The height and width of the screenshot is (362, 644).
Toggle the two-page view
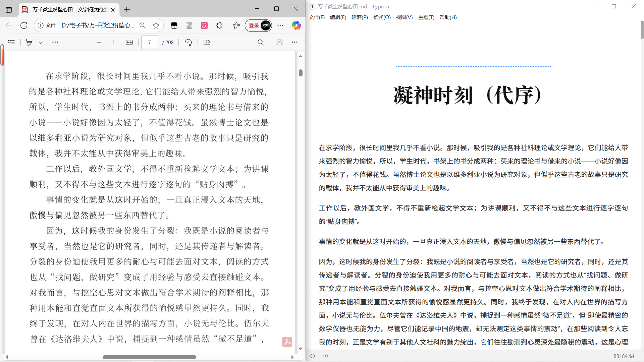click(207, 42)
